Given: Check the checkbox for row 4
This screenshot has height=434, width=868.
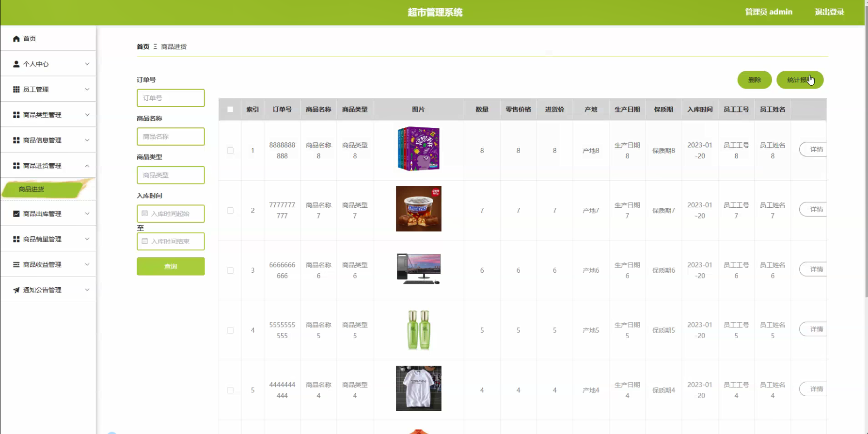Looking at the screenshot, I should point(230,330).
